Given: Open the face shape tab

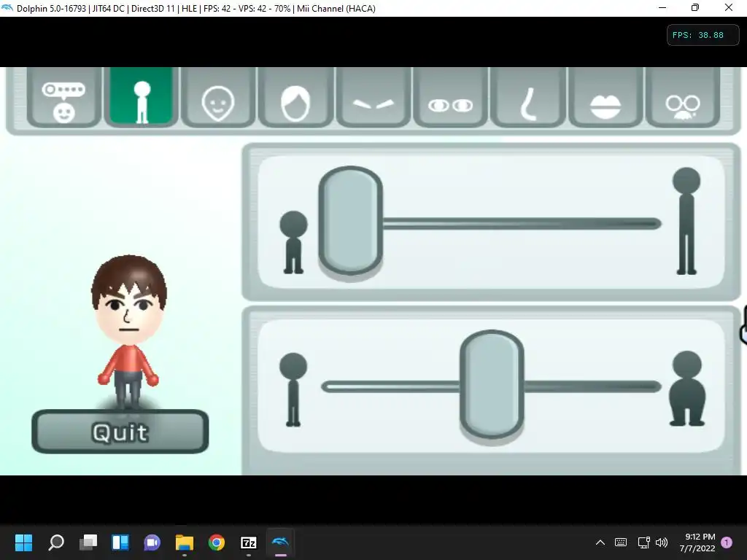Looking at the screenshot, I should click(218, 98).
